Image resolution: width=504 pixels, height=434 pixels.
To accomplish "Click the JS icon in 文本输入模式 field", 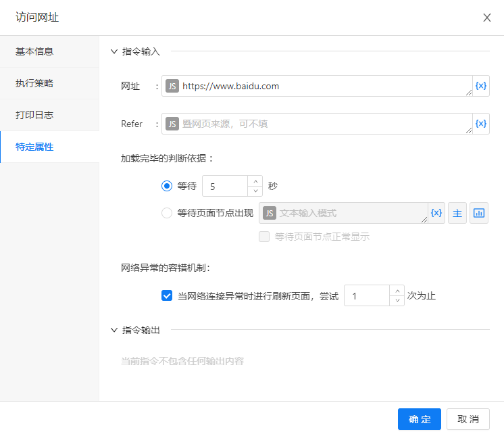I will tap(270, 213).
